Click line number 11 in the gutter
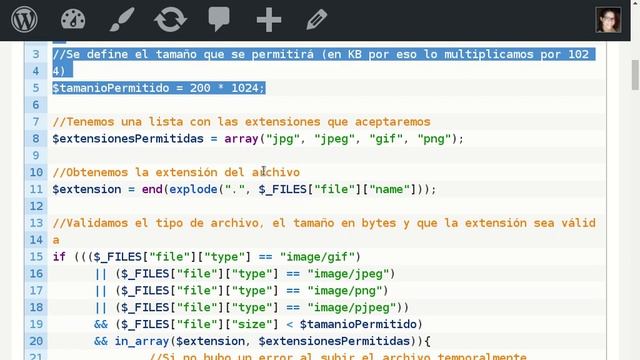Viewport: 640px width, 360px height. pos(36,189)
